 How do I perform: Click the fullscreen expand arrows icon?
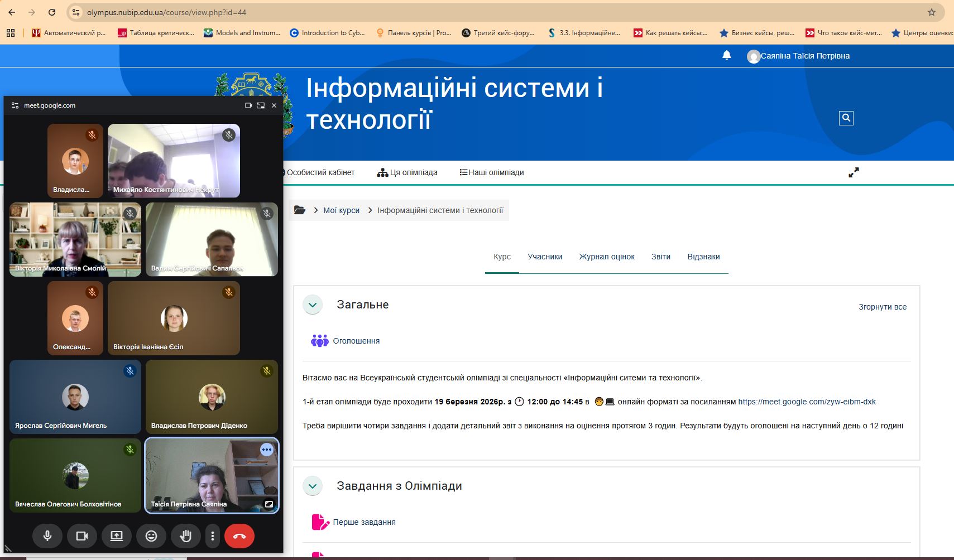click(854, 173)
